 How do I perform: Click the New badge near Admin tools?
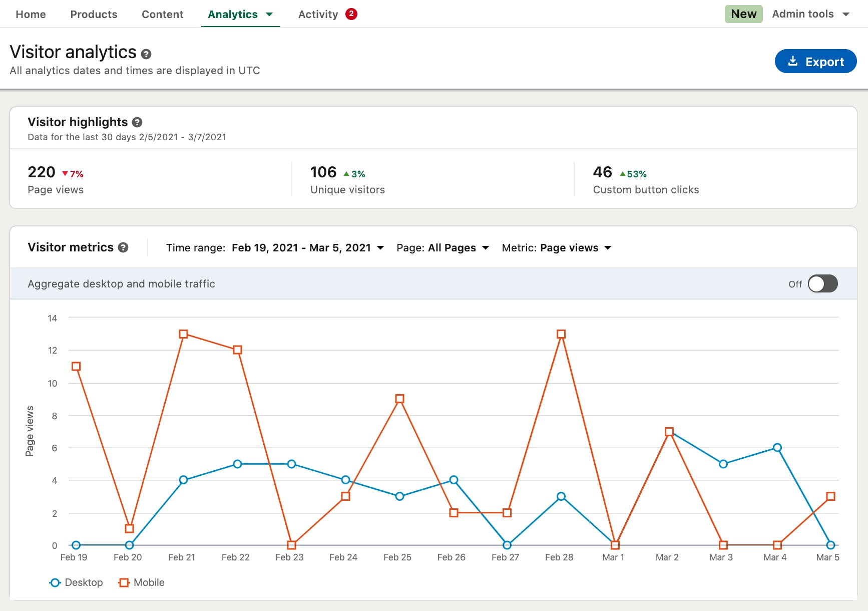[x=744, y=14]
